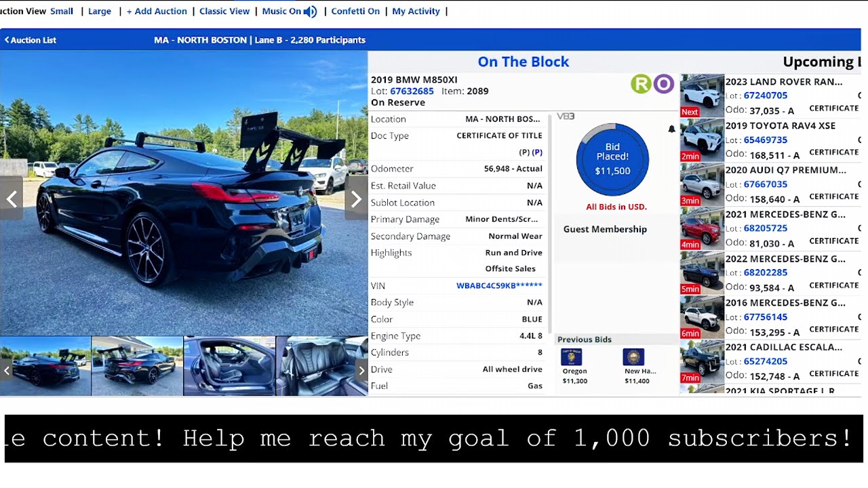868x488 pixels.
Task: Show next vehicle photo arrow
Action: pos(356,199)
